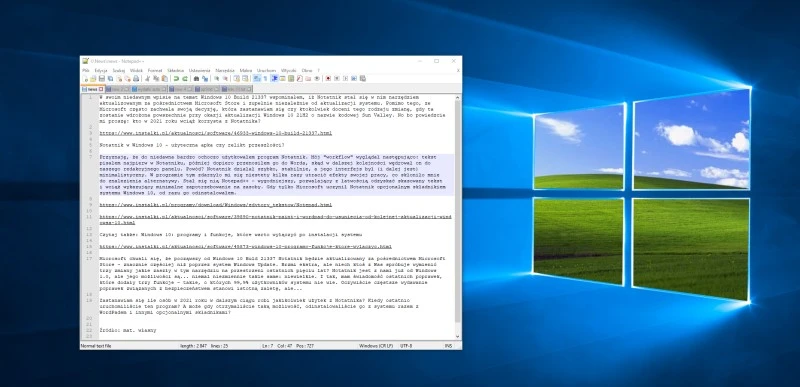Click the heading 'Notatnik w Windows 10' line
800x387 pixels.
point(192,145)
